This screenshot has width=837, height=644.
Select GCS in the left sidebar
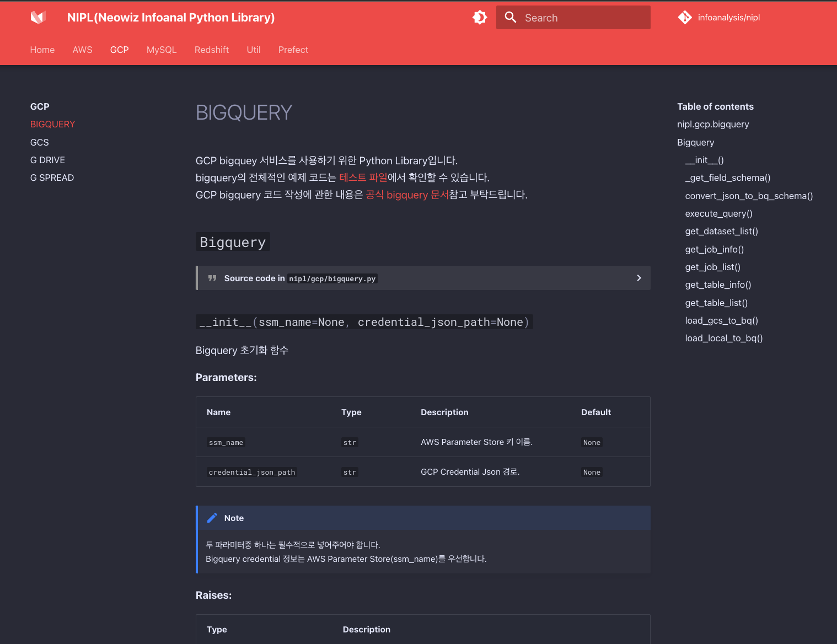[x=40, y=142]
